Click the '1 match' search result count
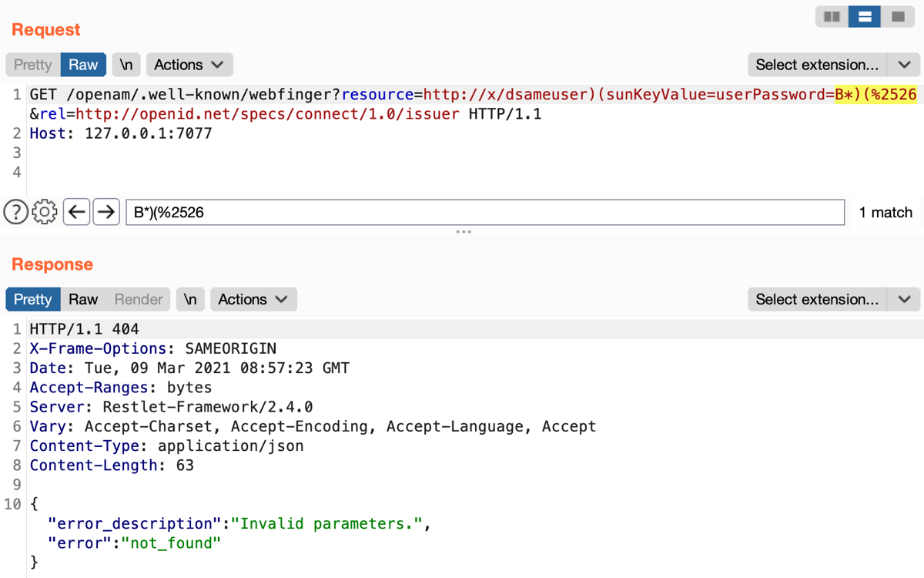The height and width of the screenshot is (578, 924). (x=885, y=212)
